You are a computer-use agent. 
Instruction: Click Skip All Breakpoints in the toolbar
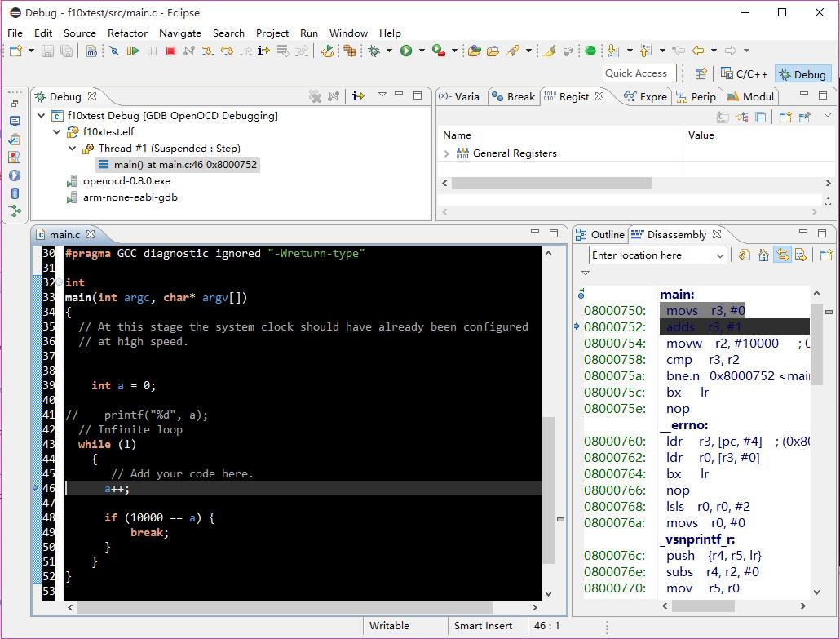tap(114, 51)
